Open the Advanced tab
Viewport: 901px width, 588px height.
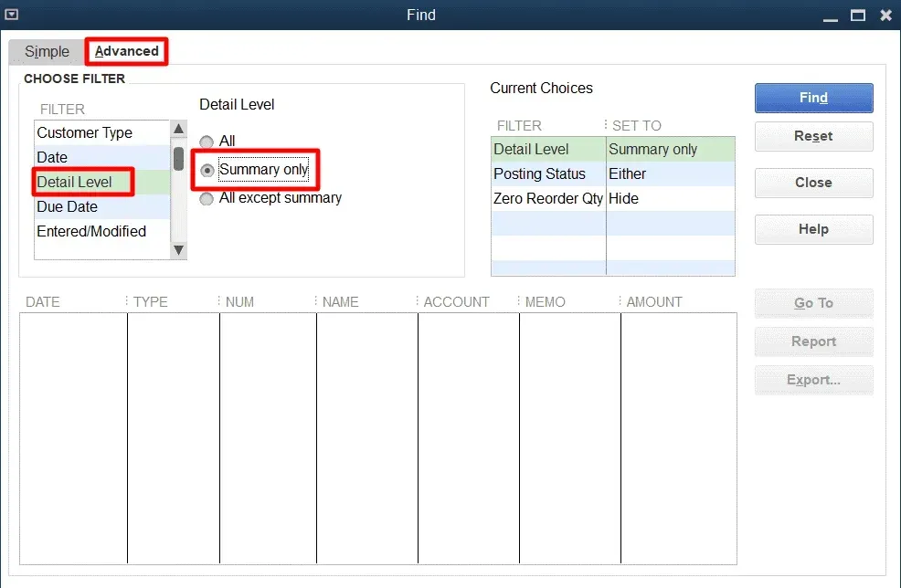point(126,51)
